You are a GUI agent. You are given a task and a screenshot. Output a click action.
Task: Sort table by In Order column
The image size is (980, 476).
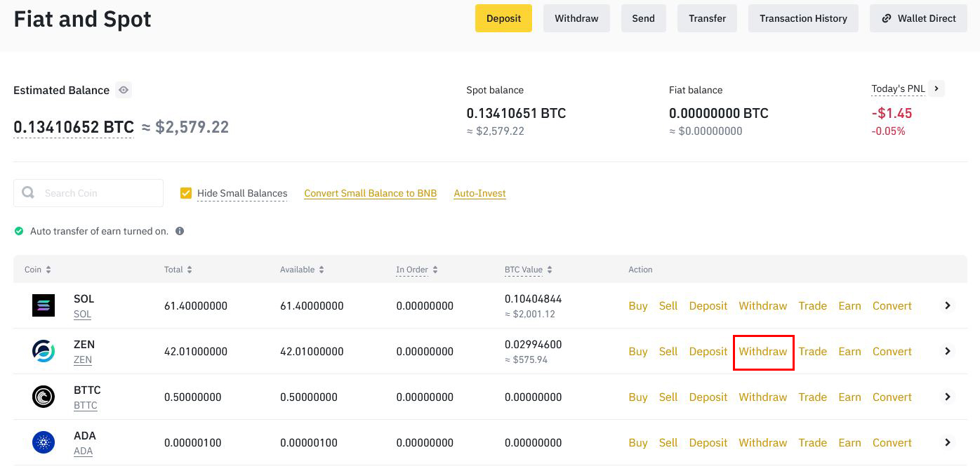pos(417,270)
